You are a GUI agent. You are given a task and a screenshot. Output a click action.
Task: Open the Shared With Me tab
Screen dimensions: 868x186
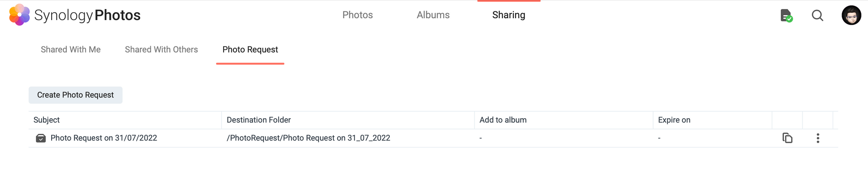pos(71,50)
